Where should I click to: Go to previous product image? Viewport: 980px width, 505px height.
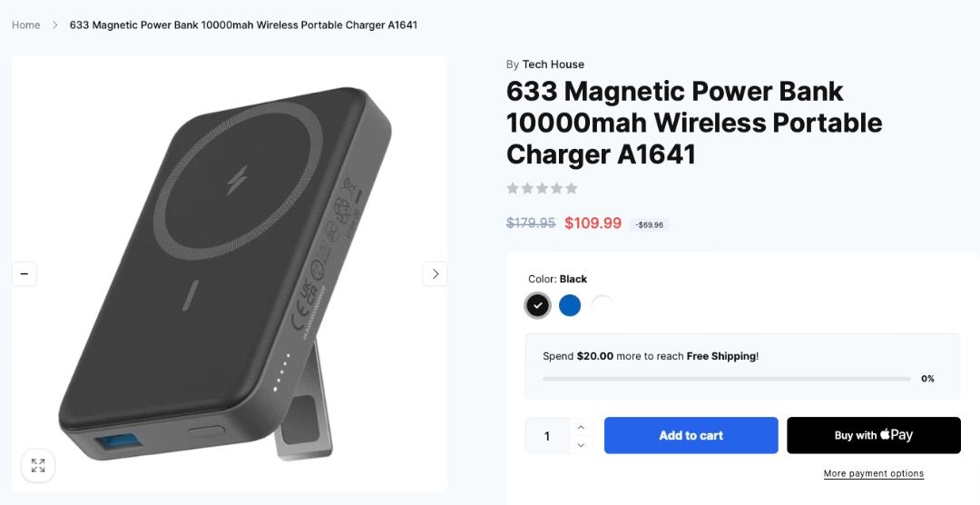coord(24,273)
